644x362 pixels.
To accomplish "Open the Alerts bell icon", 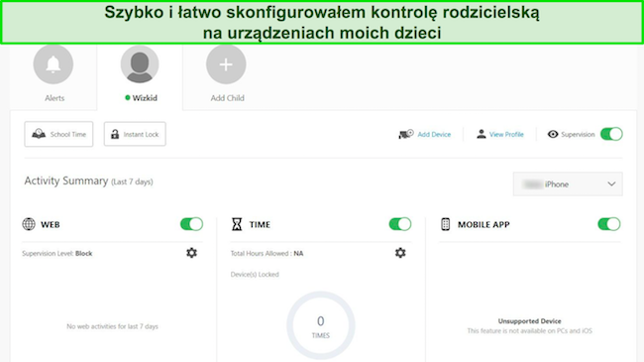I will pos(54,64).
